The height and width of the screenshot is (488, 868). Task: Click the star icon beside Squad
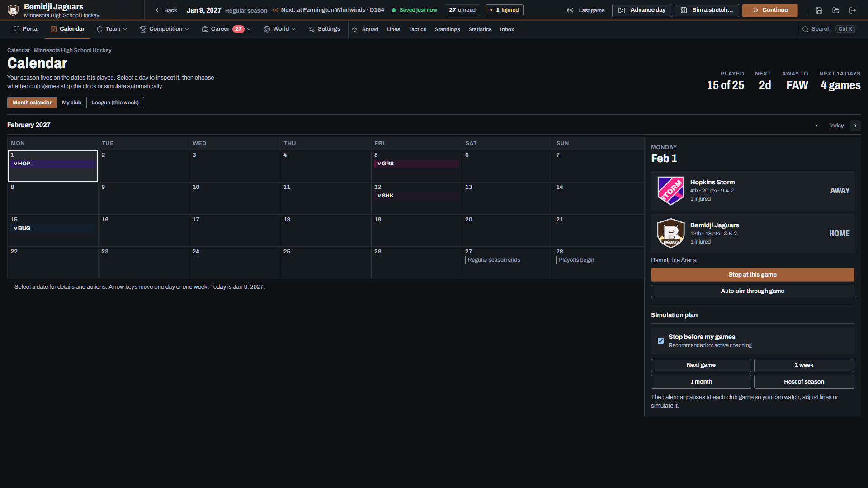click(354, 29)
